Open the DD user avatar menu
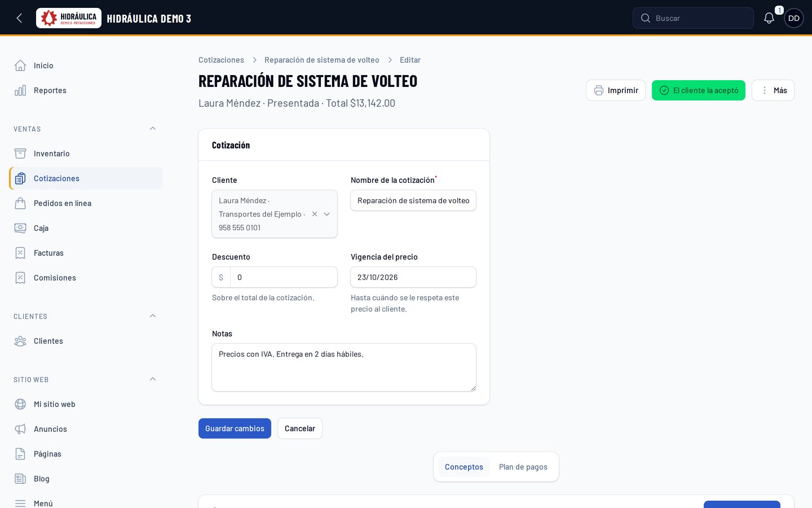This screenshot has height=508, width=812. pos(794,18)
